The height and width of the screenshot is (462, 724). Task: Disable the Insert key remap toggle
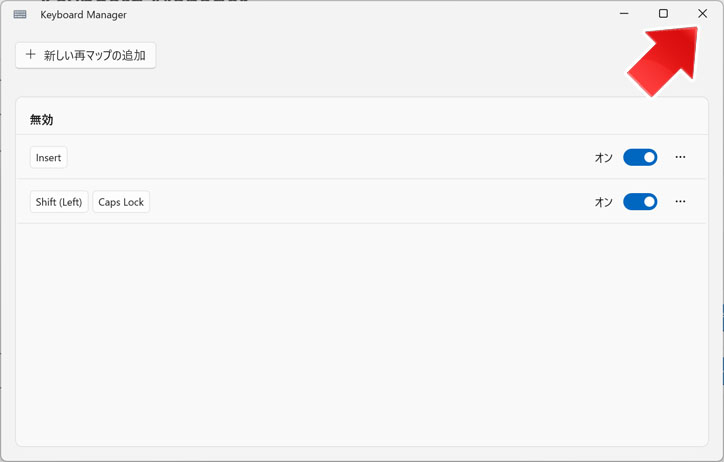point(640,157)
